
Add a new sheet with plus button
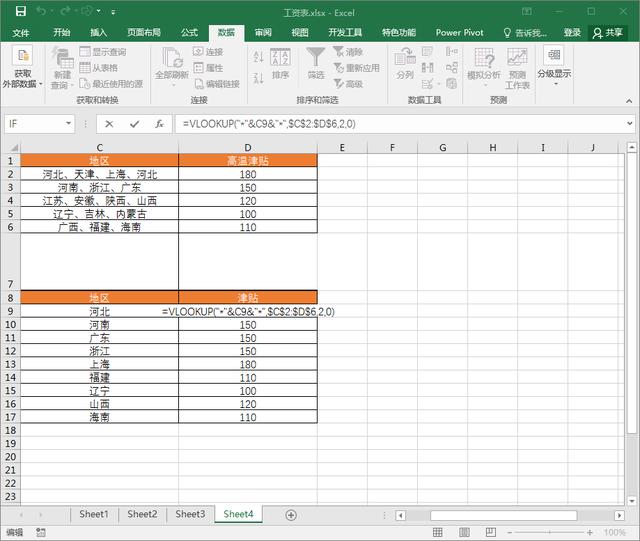click(291, 515)
